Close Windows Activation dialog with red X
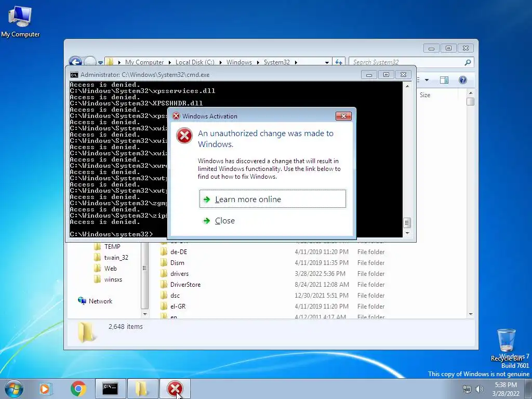The width and height of the screenshot is (532, 399). click(343, 116)
